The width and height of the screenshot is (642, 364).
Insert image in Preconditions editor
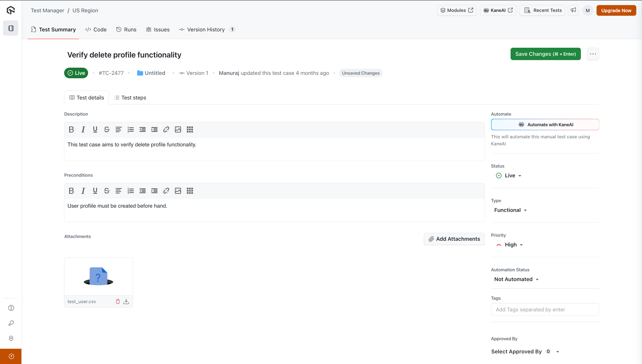178,191
